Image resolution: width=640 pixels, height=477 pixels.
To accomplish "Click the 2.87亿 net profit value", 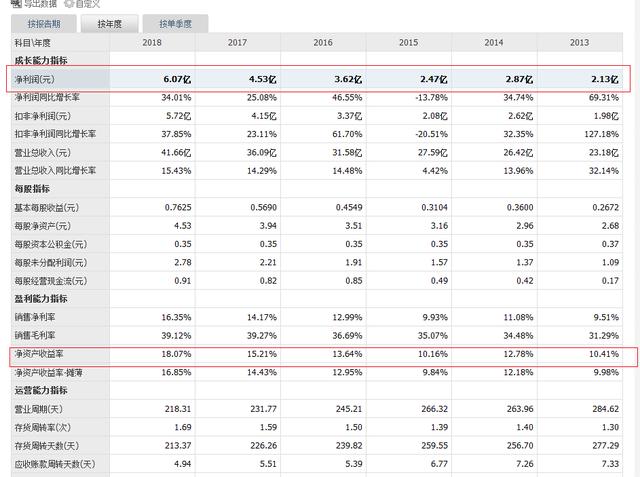I will pyautogui.click(x=519, y=79).
